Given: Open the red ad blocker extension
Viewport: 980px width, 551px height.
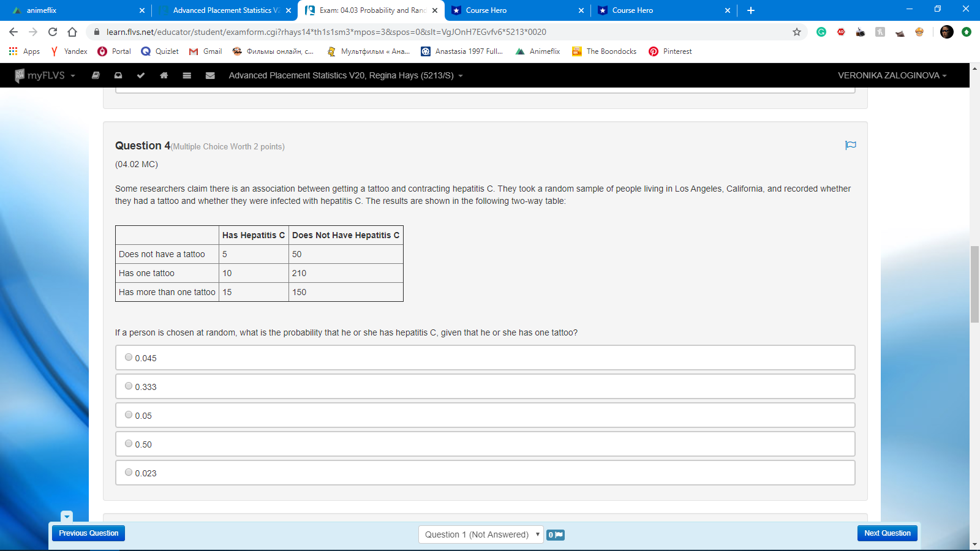Looking at the screenshot, I should tap(841, 32).
